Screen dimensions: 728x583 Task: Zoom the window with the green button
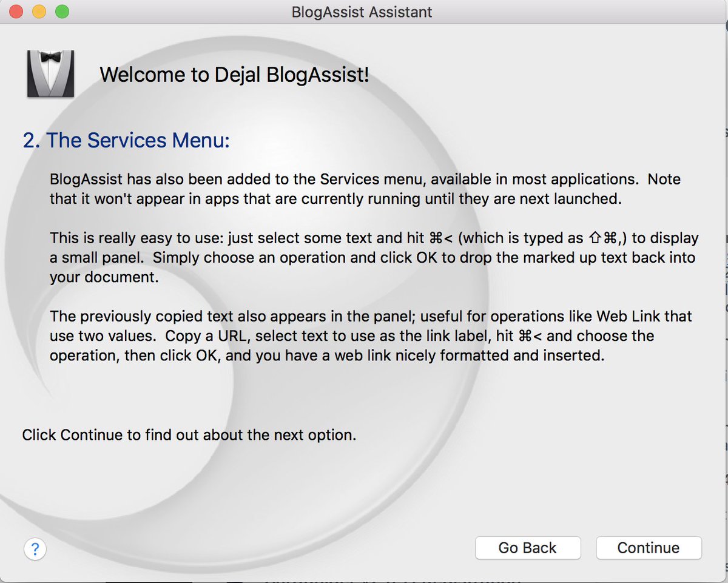62,11
